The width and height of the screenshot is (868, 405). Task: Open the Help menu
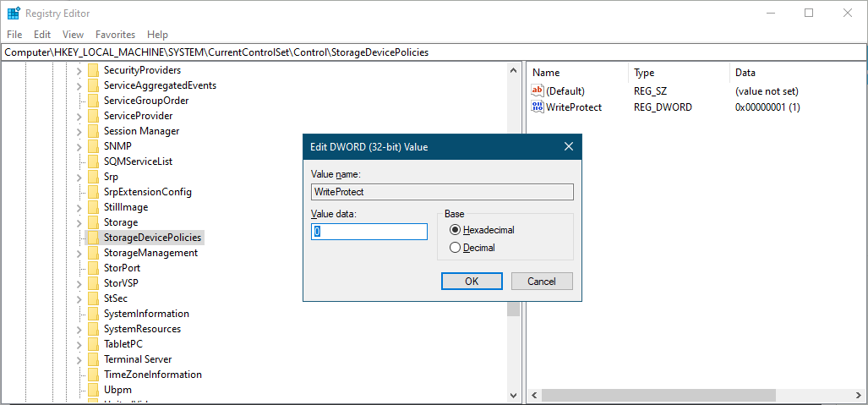(x=158, y=35)
